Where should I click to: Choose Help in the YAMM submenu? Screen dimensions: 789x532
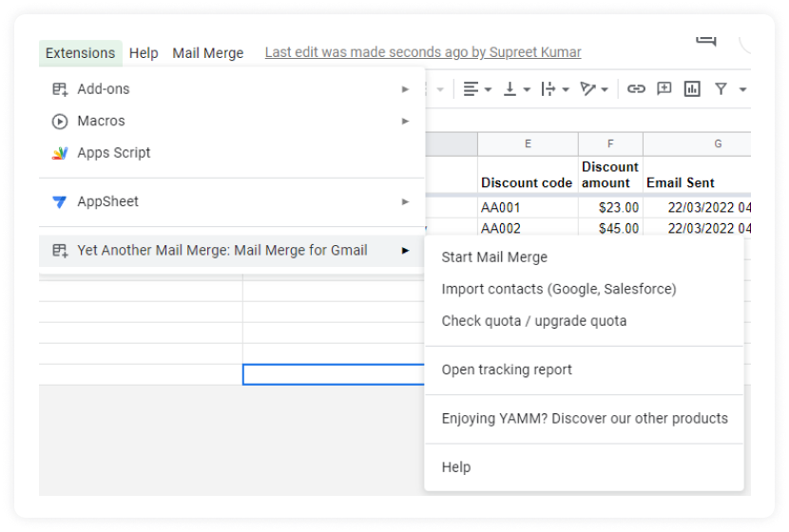click(x=584, y=467)
